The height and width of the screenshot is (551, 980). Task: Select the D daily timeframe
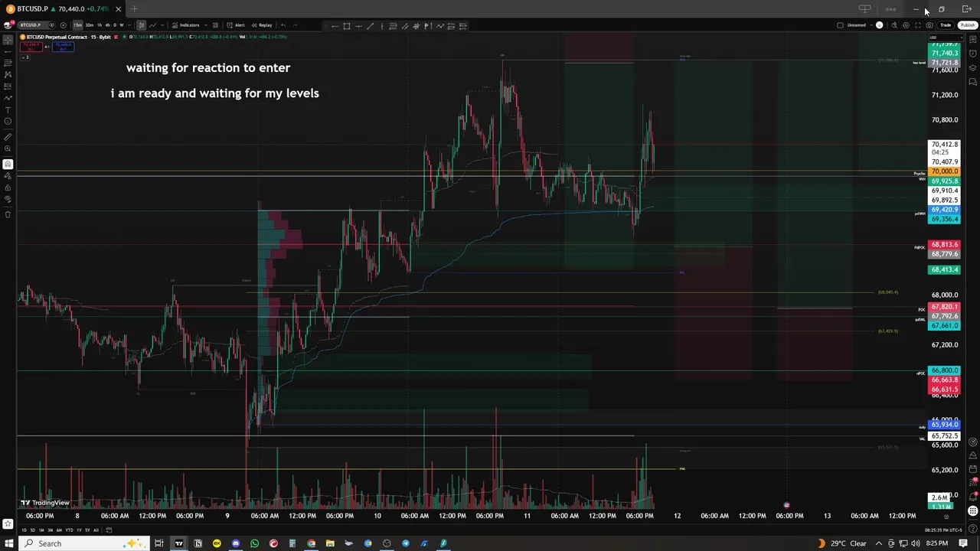pos(115,25)
